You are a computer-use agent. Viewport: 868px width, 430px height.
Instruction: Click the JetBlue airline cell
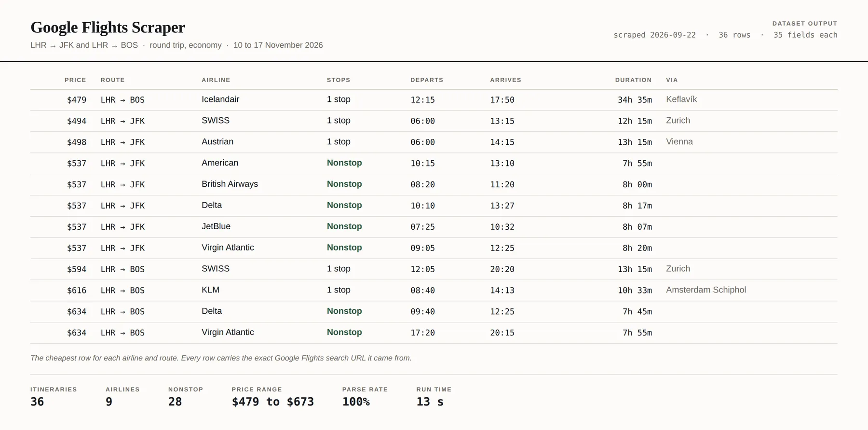pos(216,226)
